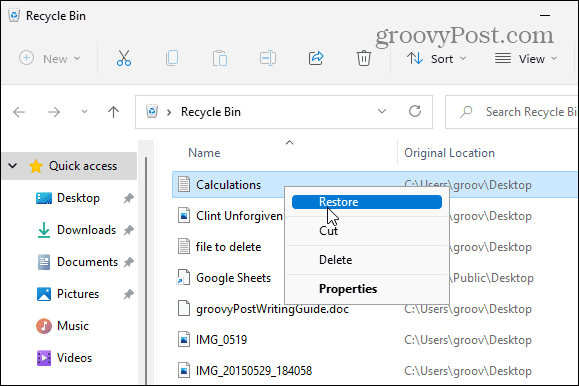Viewport: 579px width, 386px height.
Task: Open Music in the sidebar
Action: coord(73,326)
